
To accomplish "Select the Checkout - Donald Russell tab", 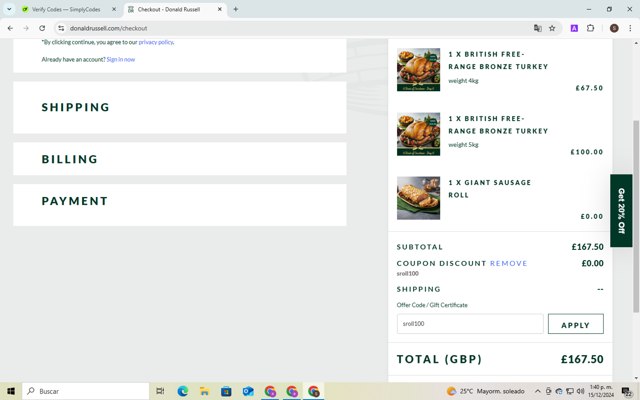I will click(x=169, y=9).
